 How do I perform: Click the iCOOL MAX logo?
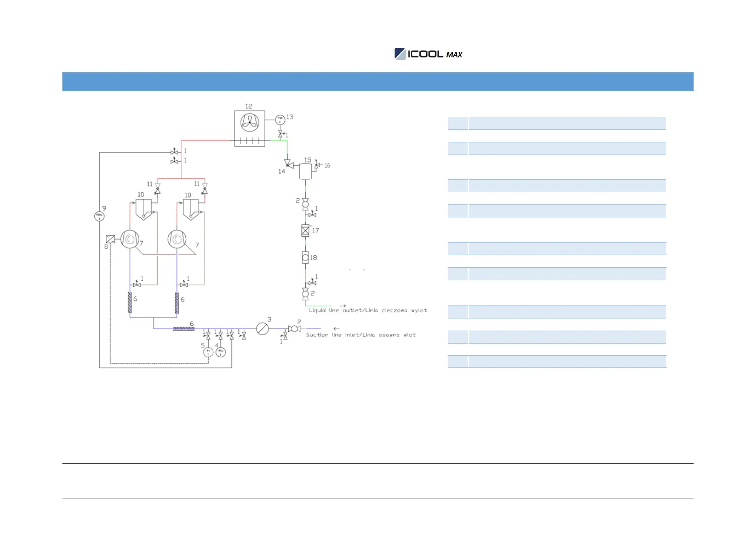[x=428, y=54]
